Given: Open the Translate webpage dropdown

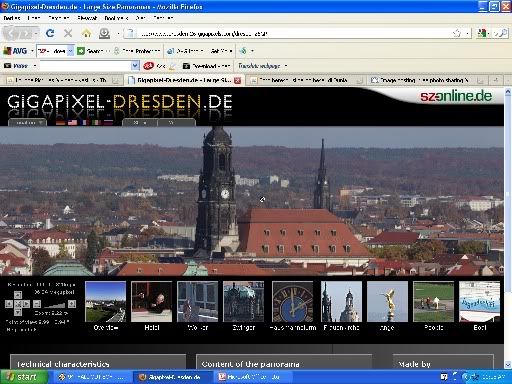Looking at the screenshot, I should [286, 66].
